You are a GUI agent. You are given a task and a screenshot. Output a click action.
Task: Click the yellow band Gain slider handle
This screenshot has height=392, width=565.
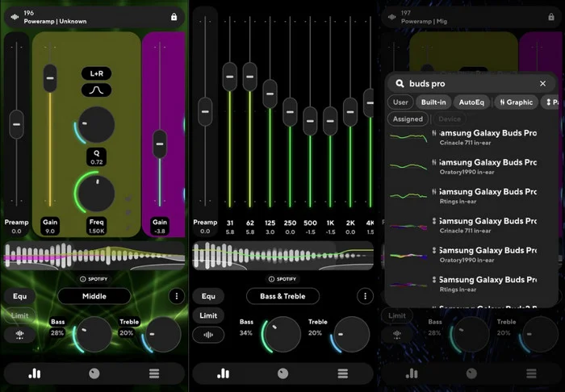coord(50,78)
